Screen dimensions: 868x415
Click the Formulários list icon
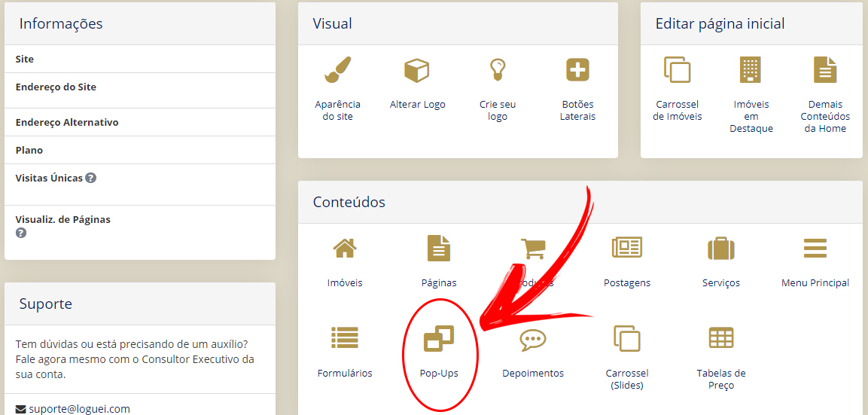[344, 338]
